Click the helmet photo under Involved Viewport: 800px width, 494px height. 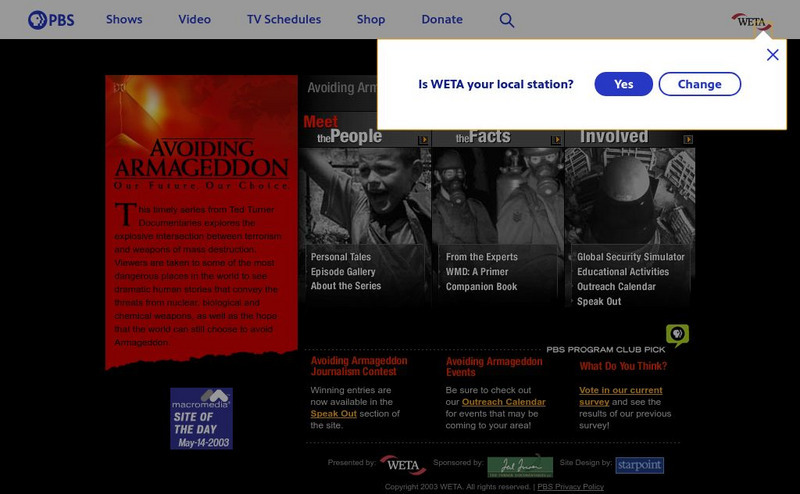coord(630,195)
